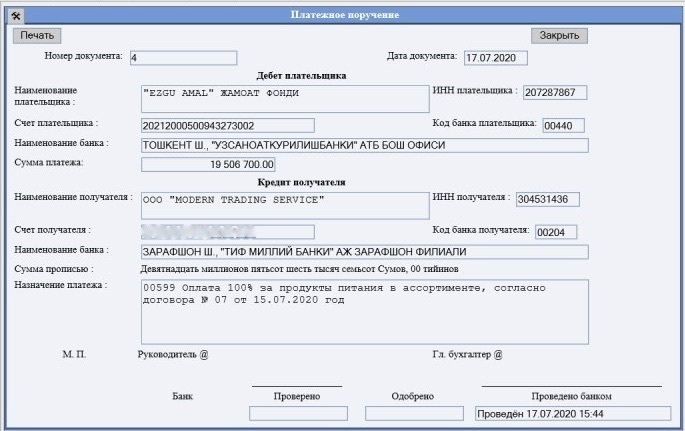Click the Кредит получателя heading
This screenshot has height=431, width=685.
click(x=301, y=182)
